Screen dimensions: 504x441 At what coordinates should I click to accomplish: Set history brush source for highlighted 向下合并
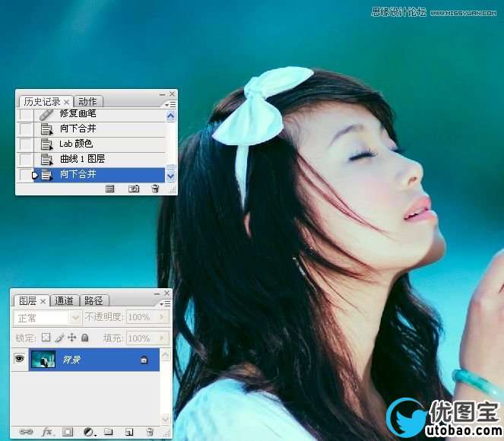point(25,175)
